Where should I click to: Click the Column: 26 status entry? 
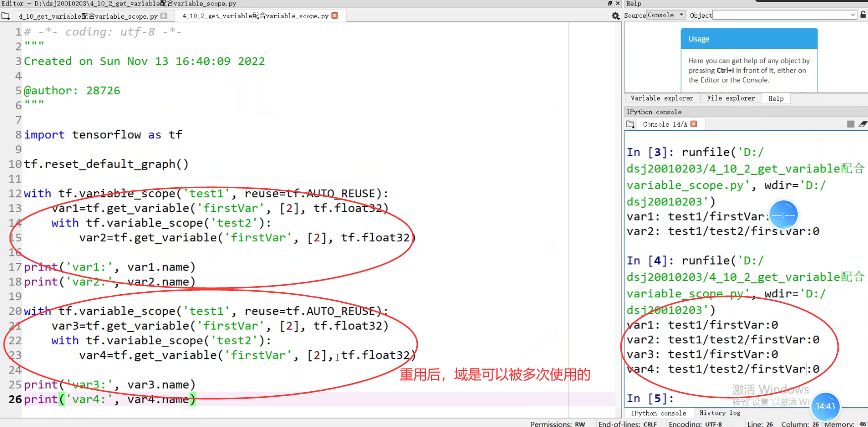pos(800,424)
